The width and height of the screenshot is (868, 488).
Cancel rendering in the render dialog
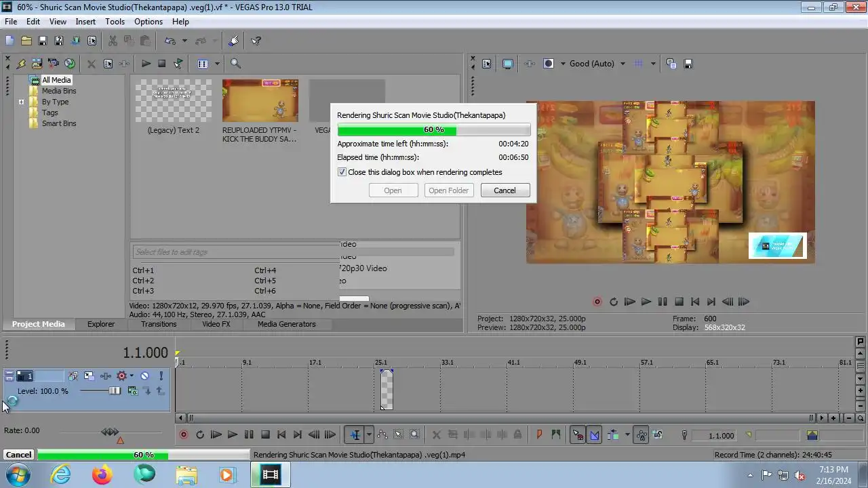click(x=505, y=190)
